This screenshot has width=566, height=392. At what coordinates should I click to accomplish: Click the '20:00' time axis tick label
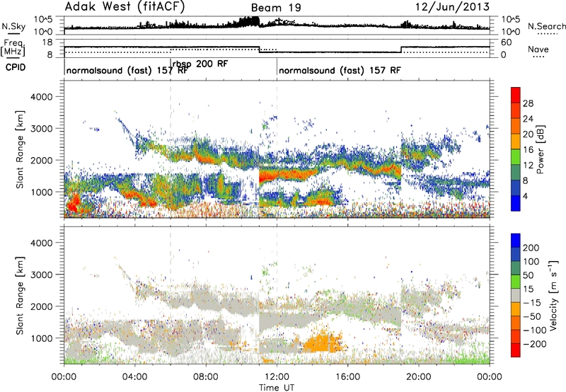(419, 377)
